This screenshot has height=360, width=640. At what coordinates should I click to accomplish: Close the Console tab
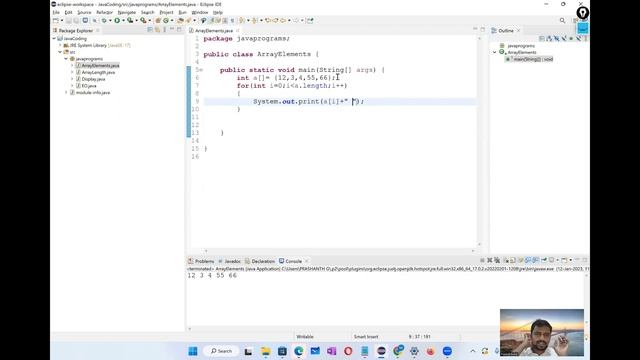point(307,261)
